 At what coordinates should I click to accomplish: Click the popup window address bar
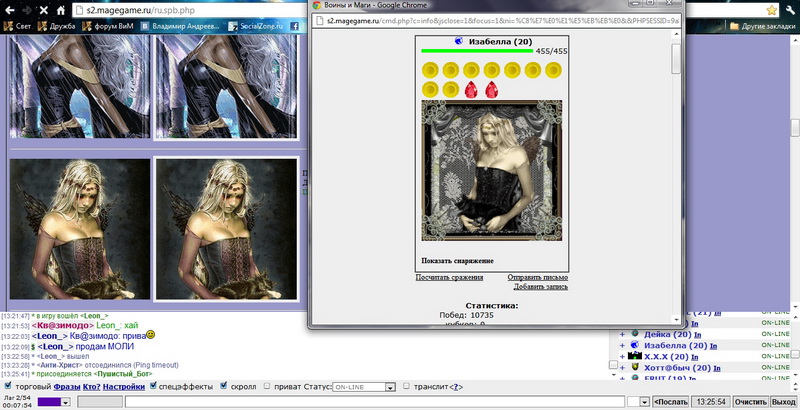[497, 21]
